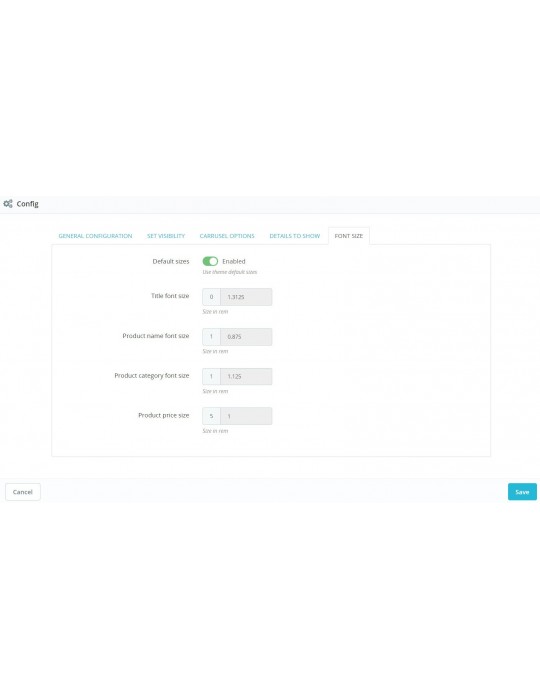Click the Cancel button

click(23, 492)
